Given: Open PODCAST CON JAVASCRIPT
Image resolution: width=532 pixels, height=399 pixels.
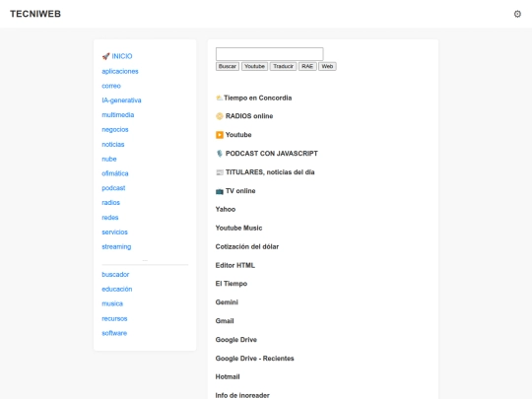Looking at the screenshot, I should click(272, 154).
